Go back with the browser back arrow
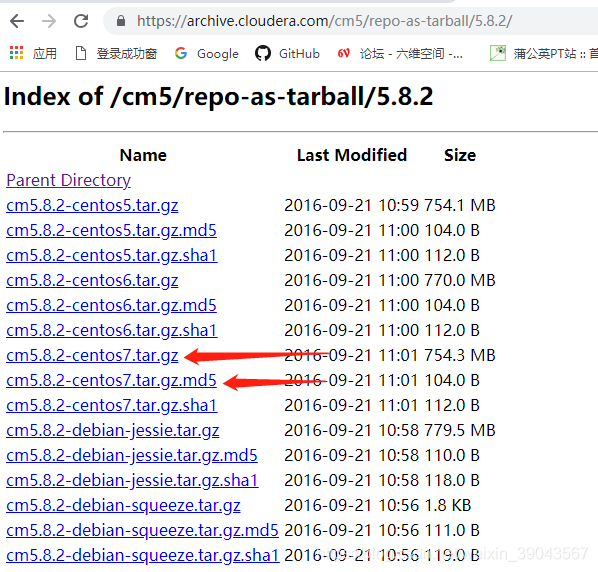 point(17,21)
